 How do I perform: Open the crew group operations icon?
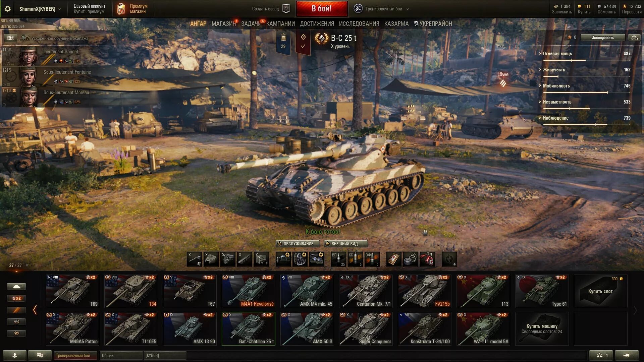[x=10, y=38]
